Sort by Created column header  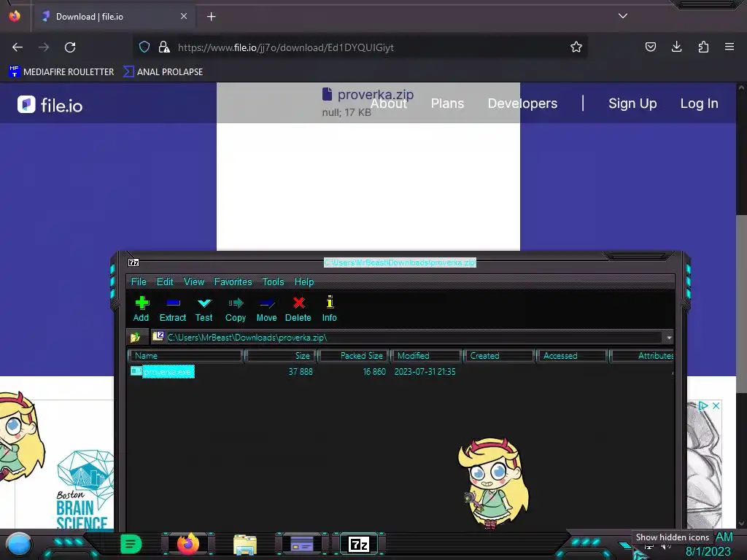pos(499,356)
